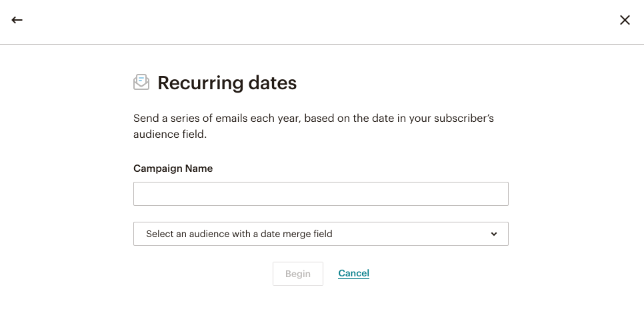Return to previous step via back arrow
Viewport: 644px width, 317px height.
click(17, 20)
